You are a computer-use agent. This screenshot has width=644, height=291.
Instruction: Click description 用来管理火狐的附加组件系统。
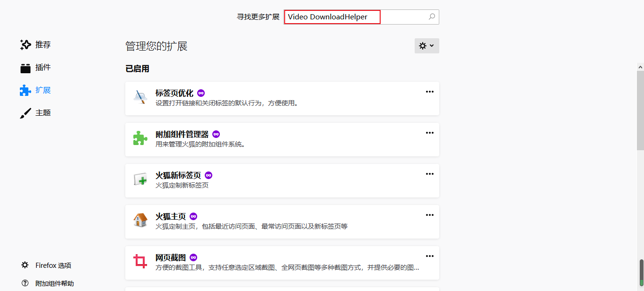pyautogui.click(x=200, y=144)
